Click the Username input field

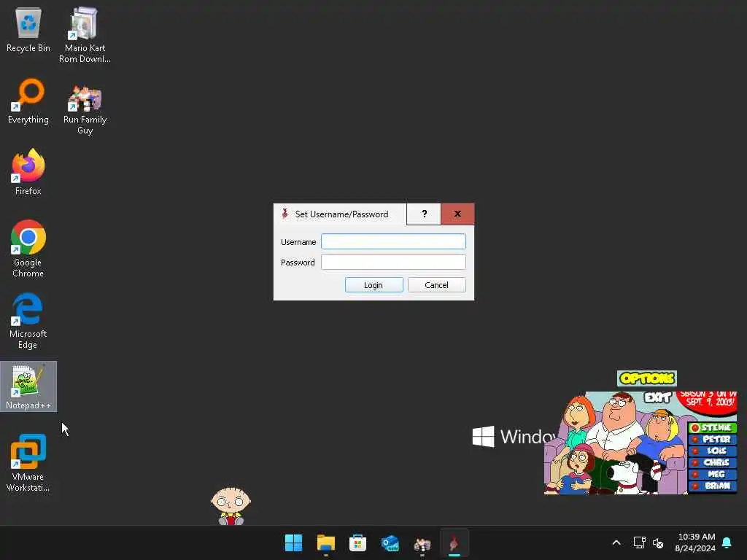[x=393, y=241]
